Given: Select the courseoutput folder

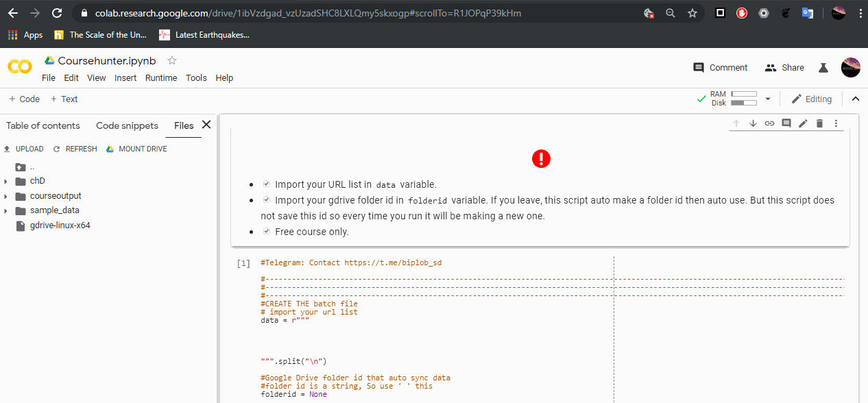Looking at the screenshot, I should (x=56, y=196).
